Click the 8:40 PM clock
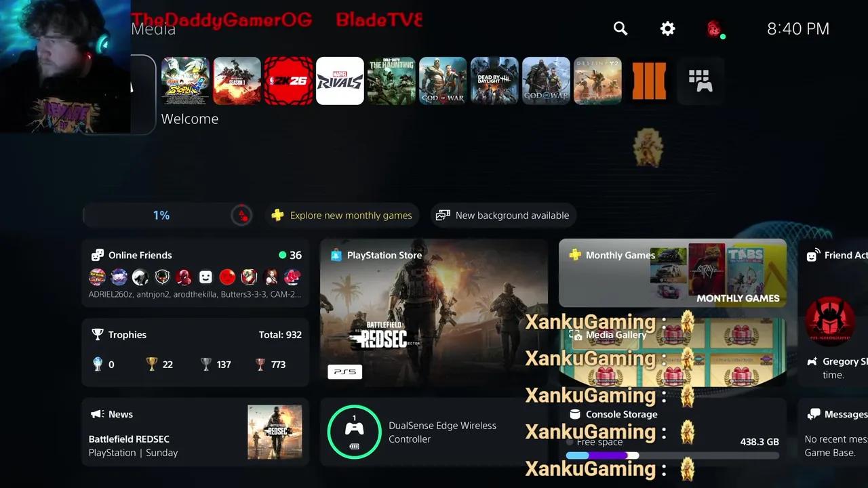 (x=797, y=28)
